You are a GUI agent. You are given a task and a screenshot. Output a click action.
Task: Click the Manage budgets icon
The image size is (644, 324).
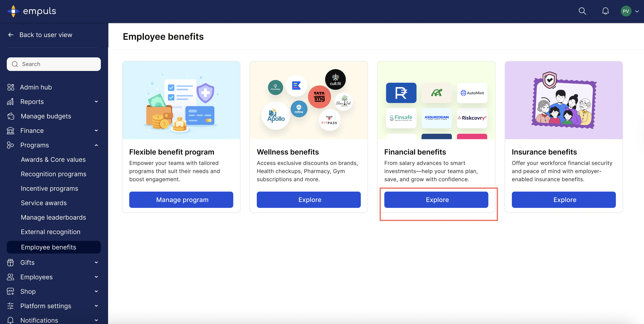click(x=11, y=116)
